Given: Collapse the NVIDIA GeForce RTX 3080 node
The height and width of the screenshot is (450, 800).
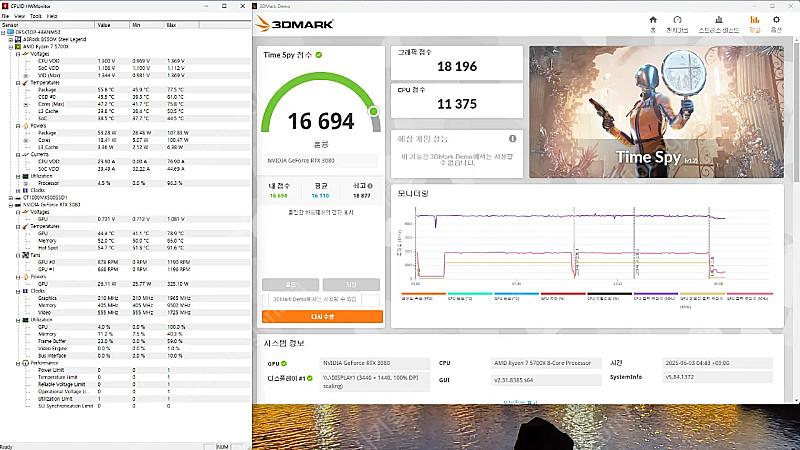Looking at the screenshot, I should pyautogui.click(x=11, y=205).
